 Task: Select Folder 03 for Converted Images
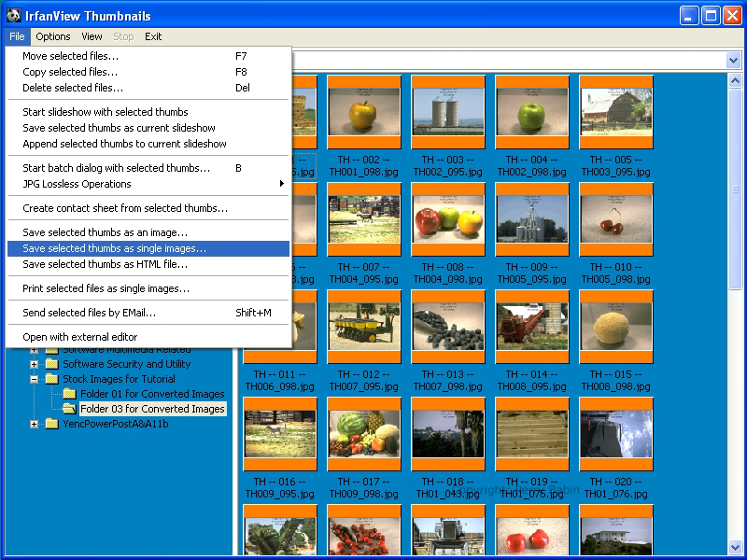152,409
